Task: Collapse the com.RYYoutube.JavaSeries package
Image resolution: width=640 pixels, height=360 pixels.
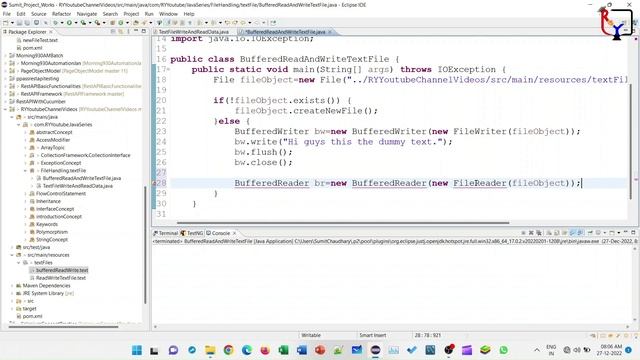Action: 18,124
